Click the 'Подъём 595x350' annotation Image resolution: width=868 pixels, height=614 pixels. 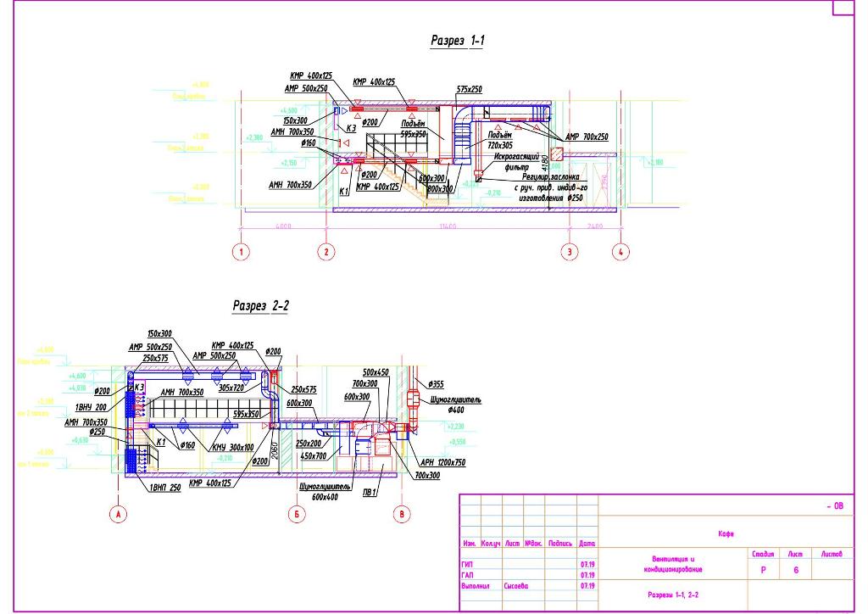[x=414, y=129]
